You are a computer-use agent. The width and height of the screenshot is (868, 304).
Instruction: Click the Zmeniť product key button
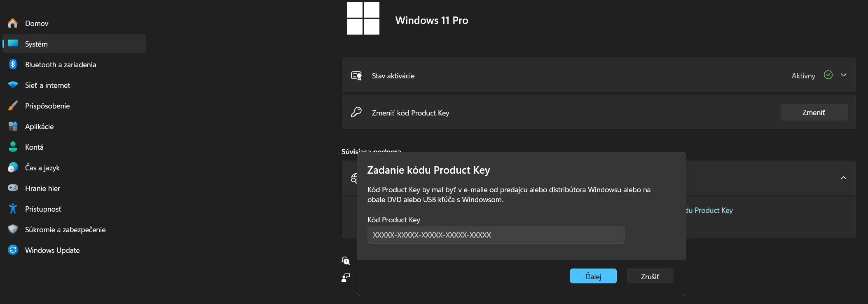pyautogui.click(x=814, y=113)
